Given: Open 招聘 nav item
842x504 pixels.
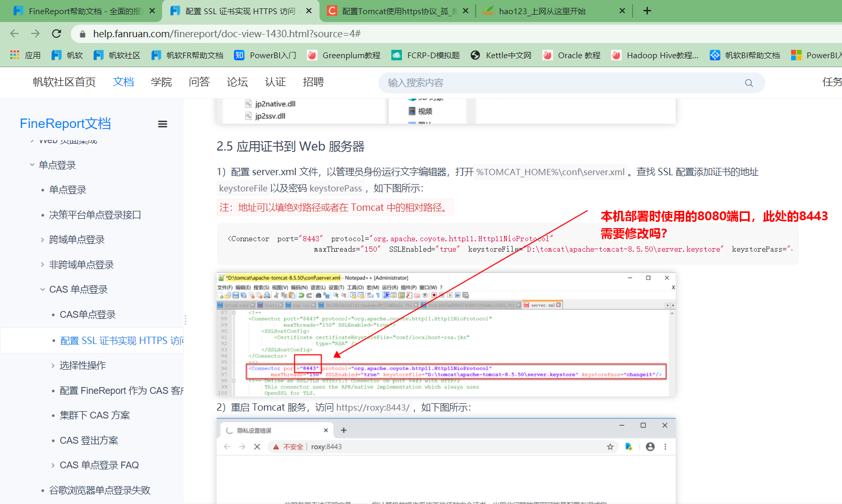Looking at the screenshot, I should (x=313, y=82).
